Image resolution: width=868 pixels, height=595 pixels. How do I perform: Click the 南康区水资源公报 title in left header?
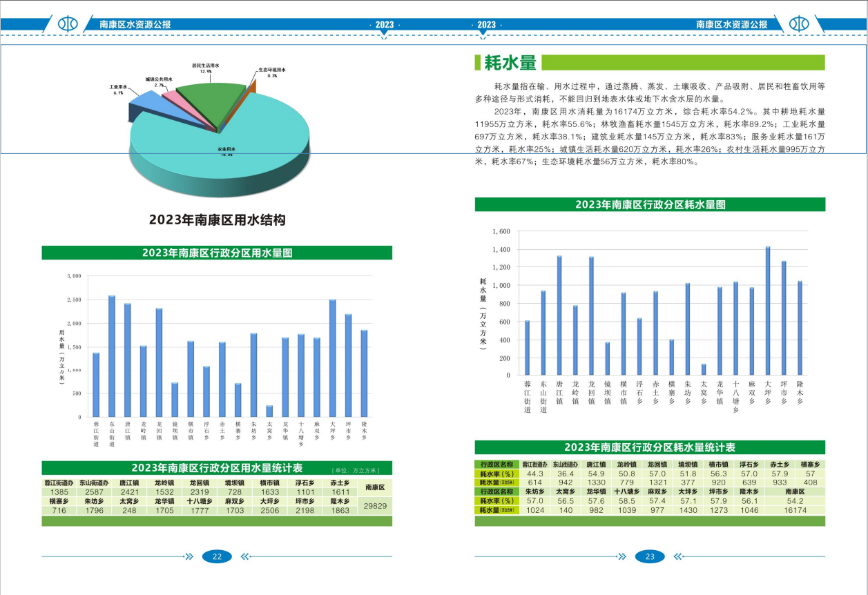[135, 24]
